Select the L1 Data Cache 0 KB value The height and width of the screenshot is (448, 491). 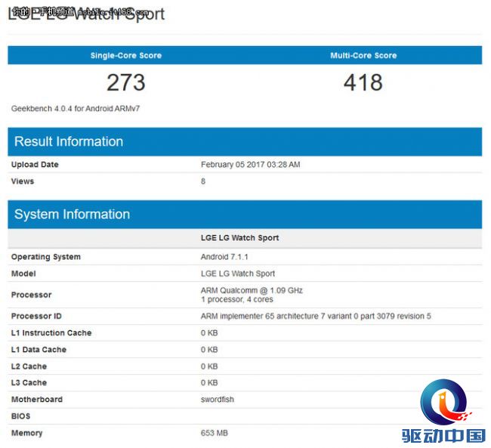click(209, 350)
